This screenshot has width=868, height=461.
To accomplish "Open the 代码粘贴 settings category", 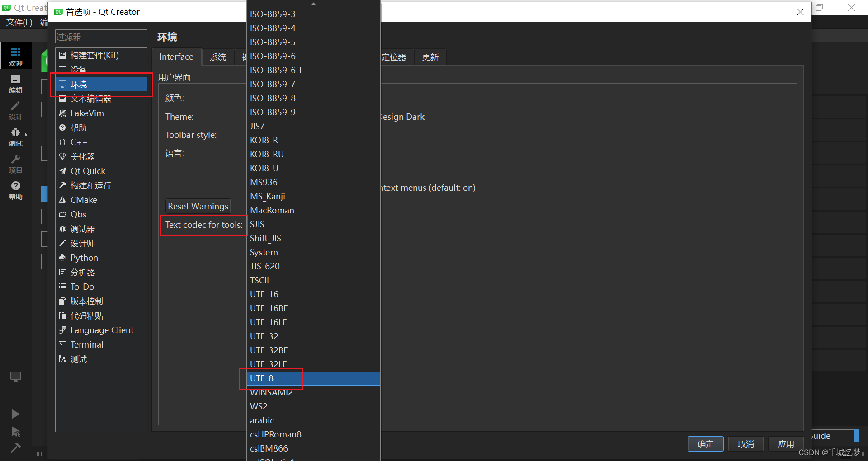I will 101,315.
